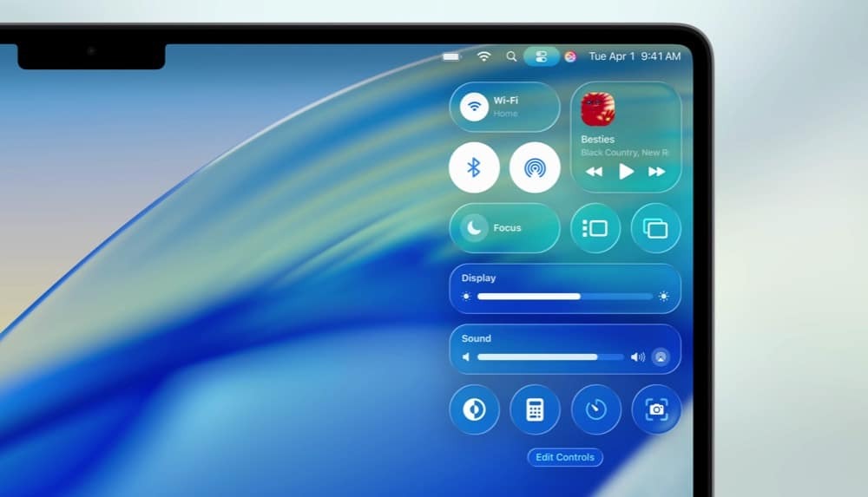Click the loud volume speaker icon

pos(638,357)
